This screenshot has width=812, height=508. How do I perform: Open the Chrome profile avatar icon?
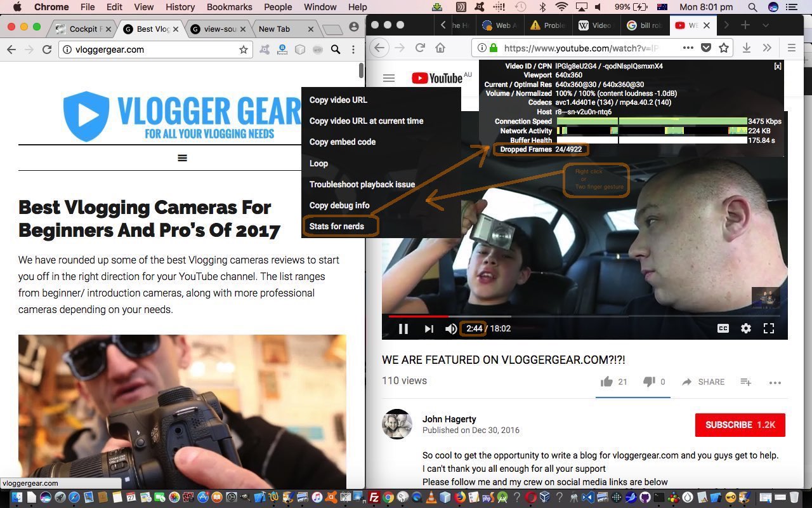click(354, 27)
